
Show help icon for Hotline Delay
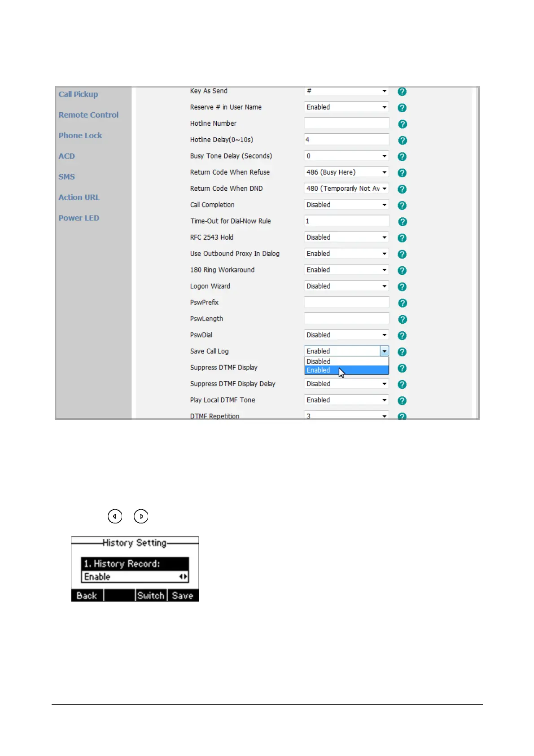(x=403, y=141)
